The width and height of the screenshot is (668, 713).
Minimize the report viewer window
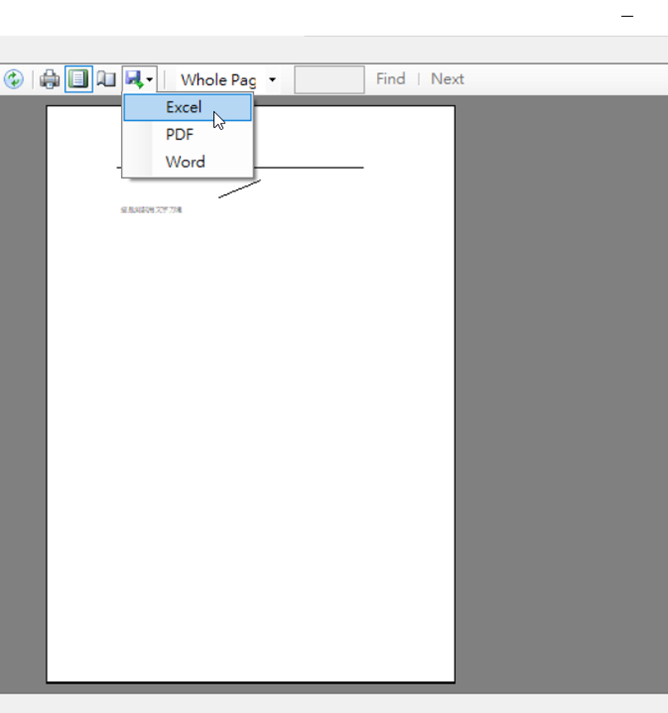pos(627,16)
